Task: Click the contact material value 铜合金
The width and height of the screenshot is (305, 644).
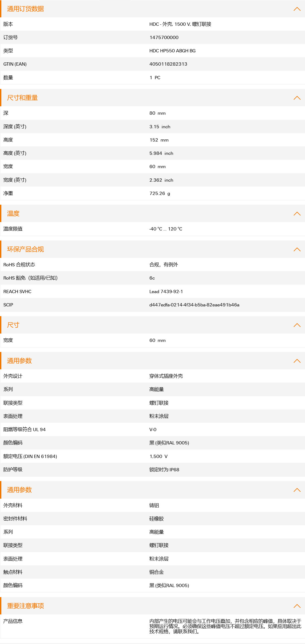Action: pyautogui.click(x=157, y=572)
